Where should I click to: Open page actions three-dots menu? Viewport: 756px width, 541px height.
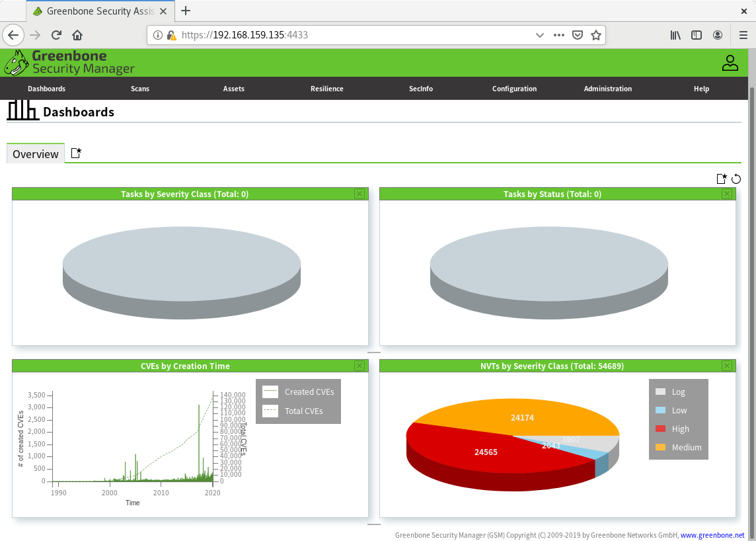click(559, 35)
